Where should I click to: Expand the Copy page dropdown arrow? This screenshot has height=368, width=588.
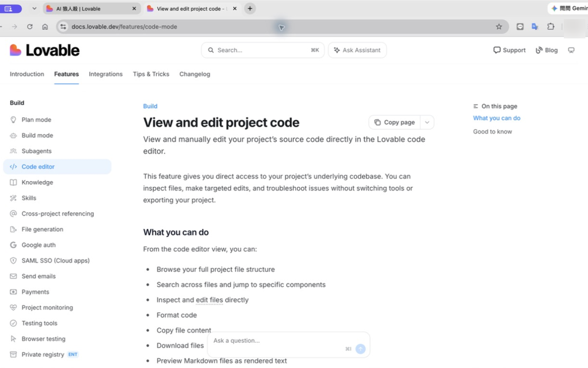pyautogui.click(x=427, y=122)
